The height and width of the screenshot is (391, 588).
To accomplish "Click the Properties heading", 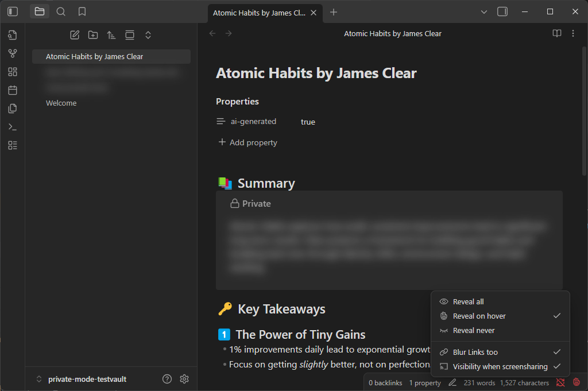I will pyautogui.click(x=237, y=102).
